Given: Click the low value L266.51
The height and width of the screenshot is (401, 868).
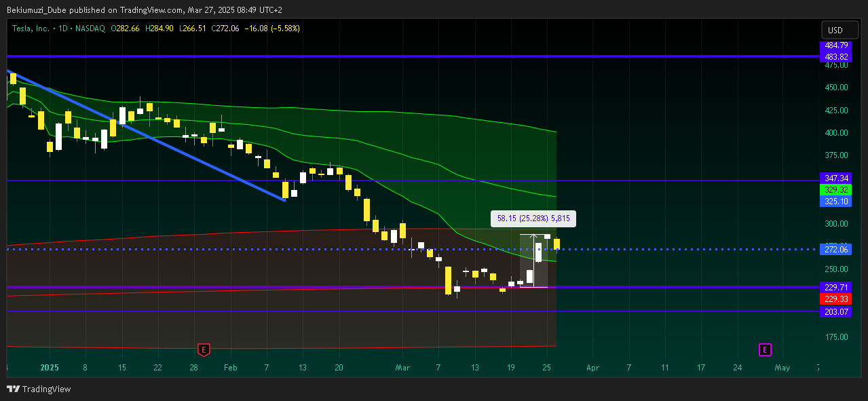Looking at the screenshot, I should coord(193,28).
